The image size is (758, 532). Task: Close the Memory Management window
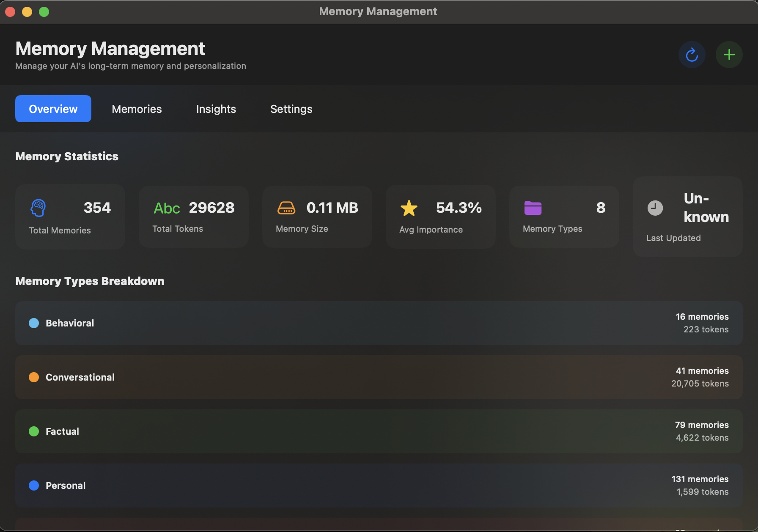coord(10,11)
